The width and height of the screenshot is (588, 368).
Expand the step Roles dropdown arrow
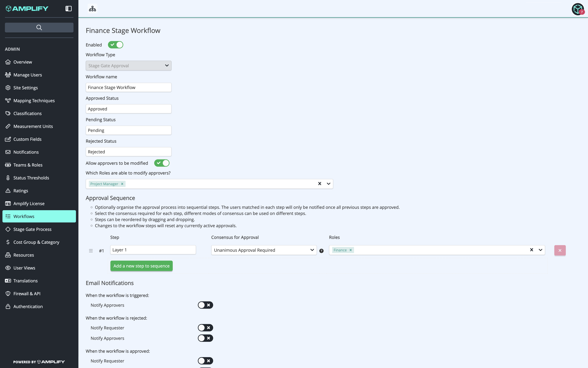click(x=540, y=250)
